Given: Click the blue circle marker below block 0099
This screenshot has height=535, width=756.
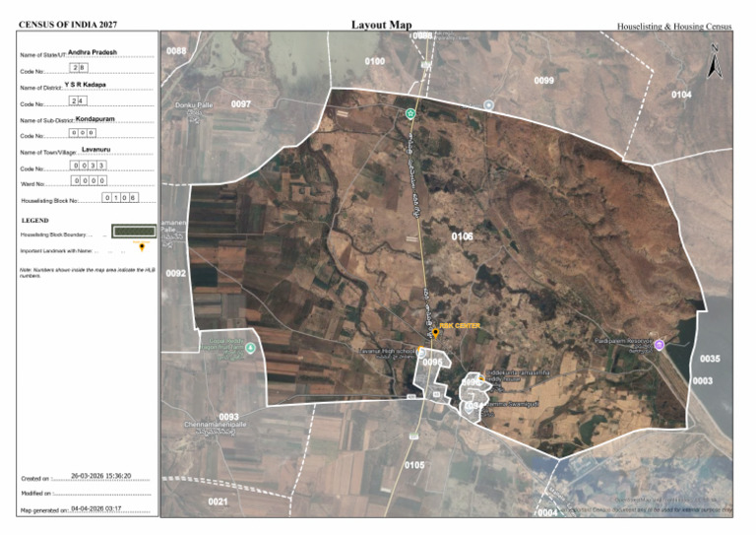Looking at the screenshot, I should coord(489,104).
